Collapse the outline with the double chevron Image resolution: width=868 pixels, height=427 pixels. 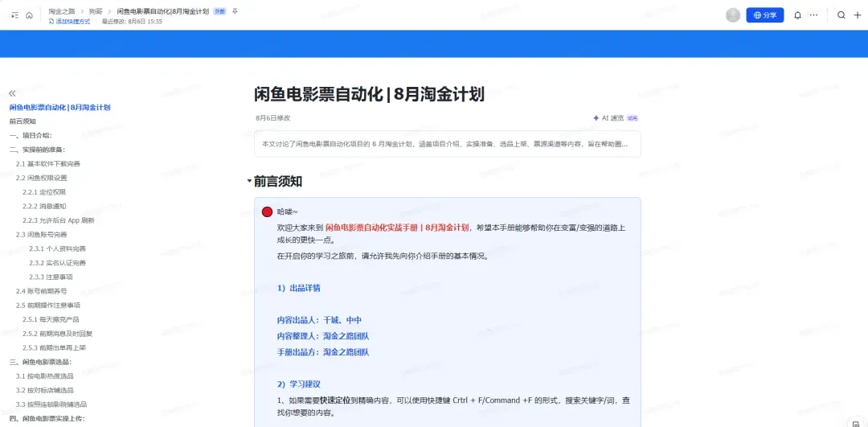click(13, 93)
